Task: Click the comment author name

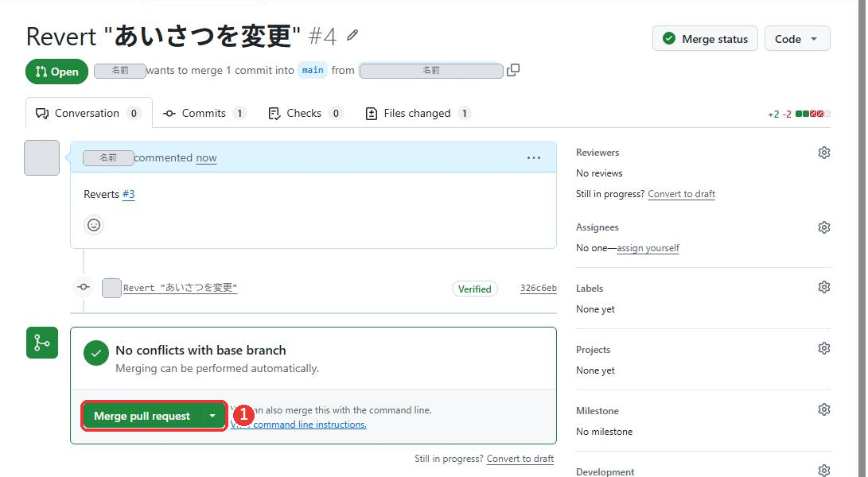Action: (108, 157)
